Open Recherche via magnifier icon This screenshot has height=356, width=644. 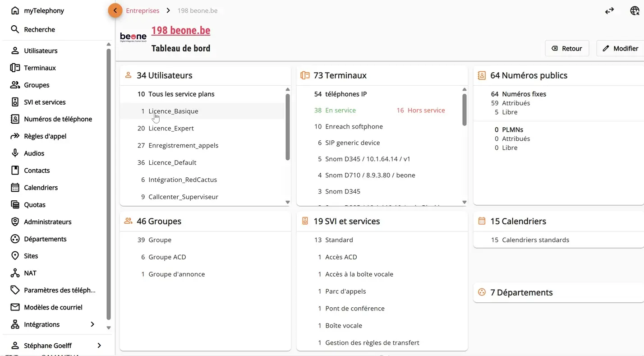click(x=15, y=29)
